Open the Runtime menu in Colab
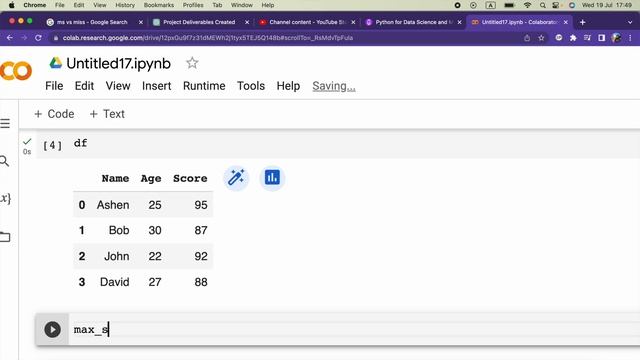Viewport: 640px width, 360px height. coord(204,86)
